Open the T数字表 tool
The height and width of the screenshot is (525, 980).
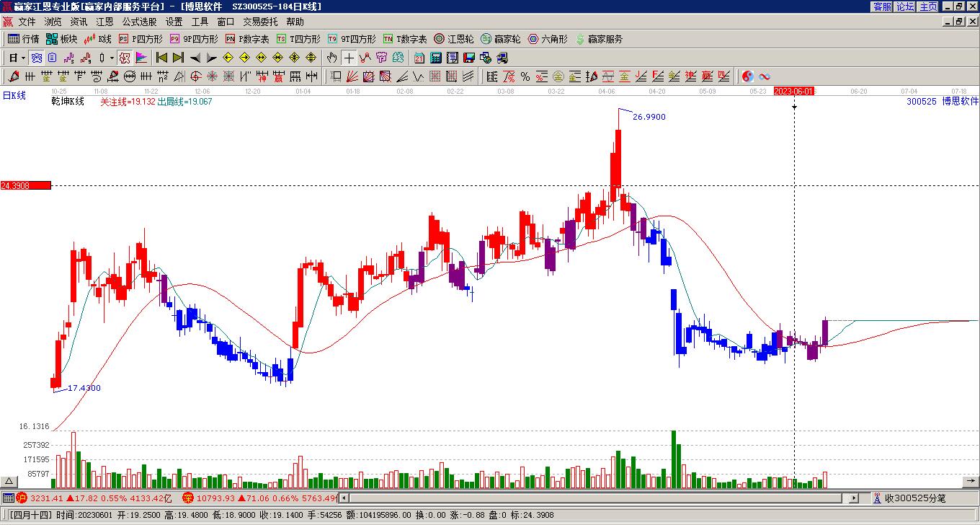[x=405, y=39]
